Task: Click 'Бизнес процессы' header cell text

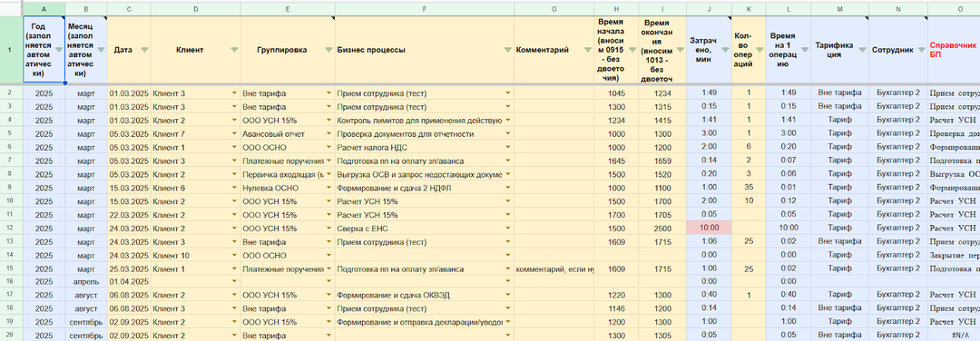Action: (370, 50)
